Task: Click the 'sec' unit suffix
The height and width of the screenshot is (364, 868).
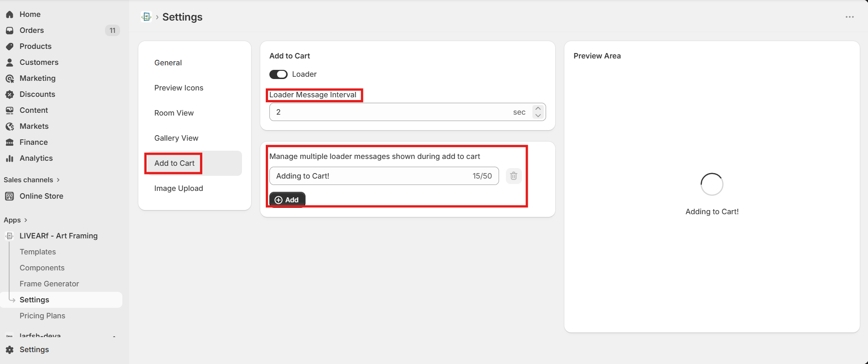Action: 519,112
